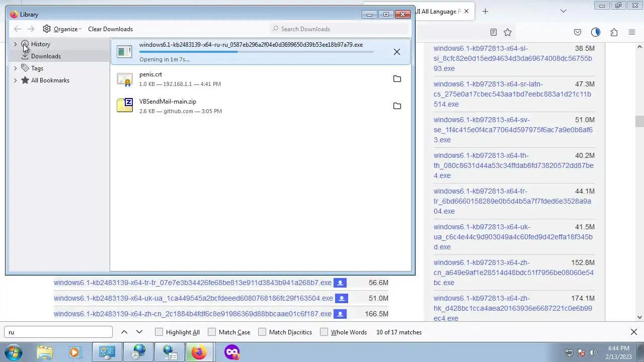This screenshot has width=644, height=362.
Task: Click the ru-ru download progress bar
Action: pos(257,51)
